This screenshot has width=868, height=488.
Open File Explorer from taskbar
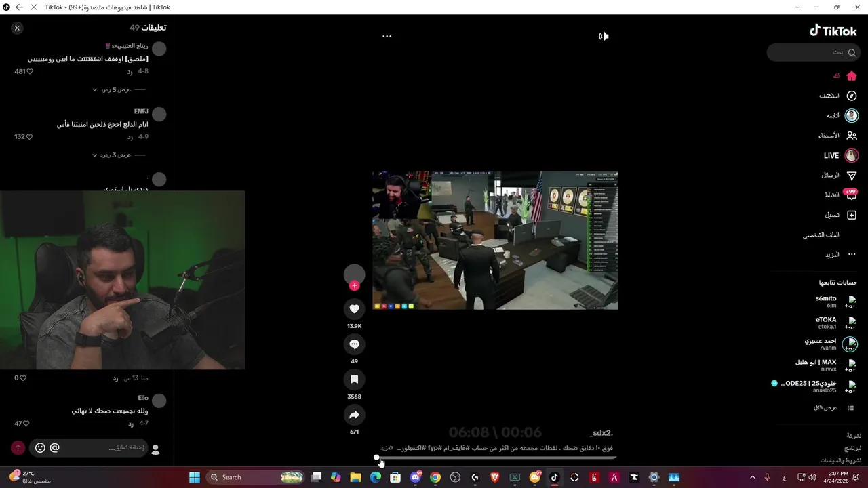pyautogui.click(x=355, y=477)
